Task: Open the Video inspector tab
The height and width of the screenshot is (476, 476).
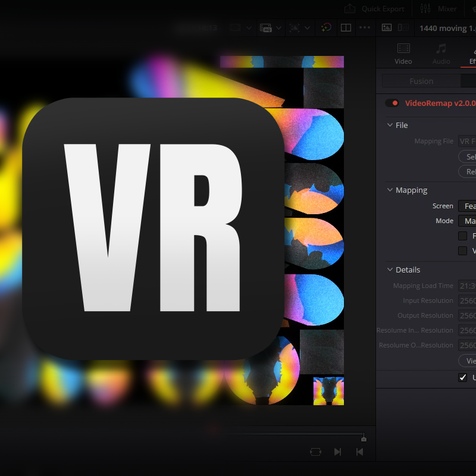Action: pyautogui.click(x=403, y=54)
